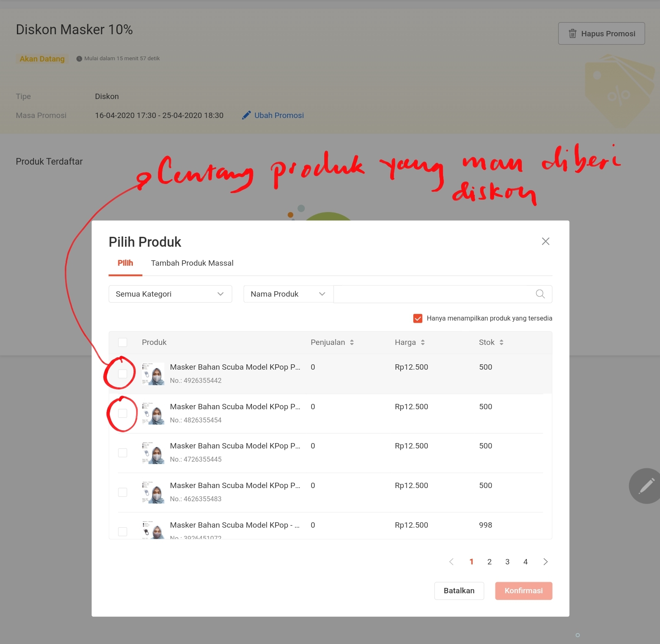The height and width of the screenshot is (644, 660).
Task: Select the Pilih tab
Action: (125, 263)
